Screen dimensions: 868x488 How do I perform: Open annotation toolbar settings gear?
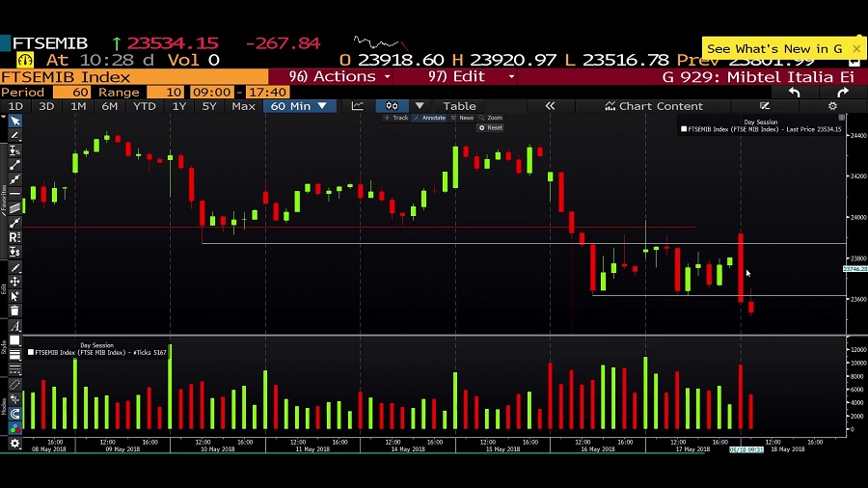coord(14,444)
